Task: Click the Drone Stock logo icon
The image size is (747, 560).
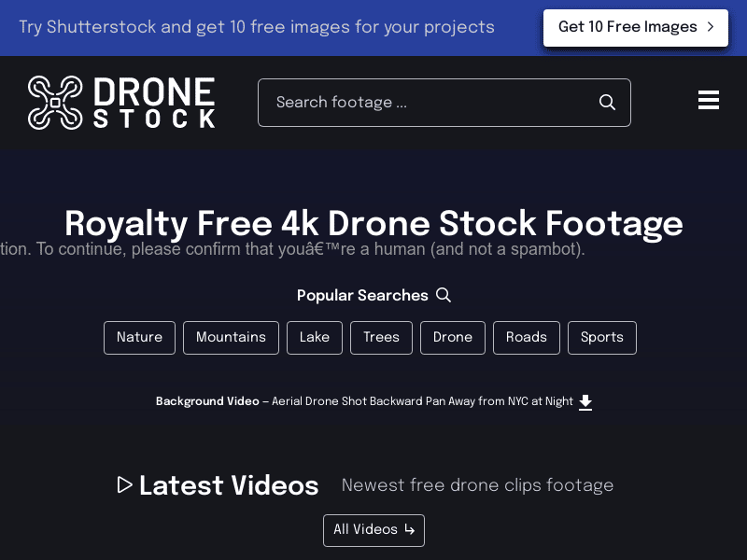Action: (55, 103)
